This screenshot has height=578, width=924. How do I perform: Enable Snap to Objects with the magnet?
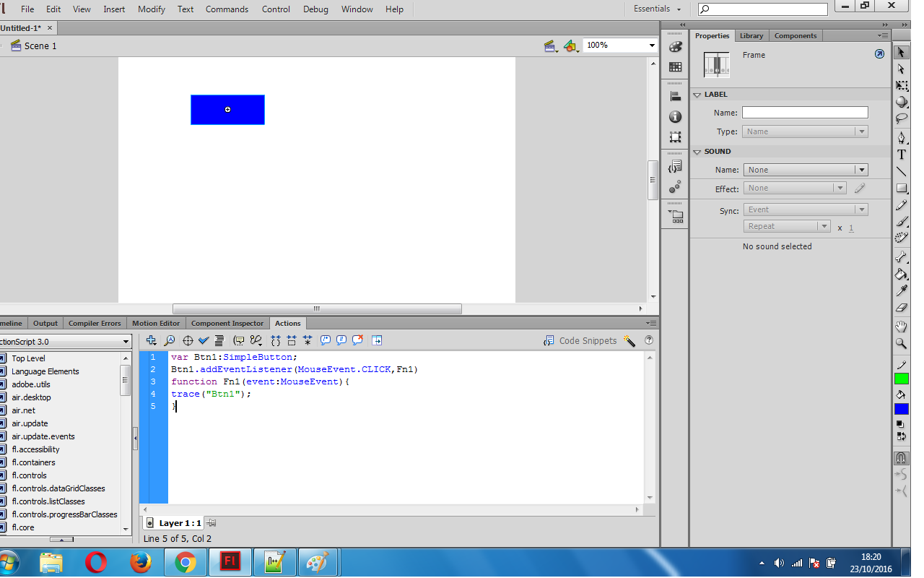point(901,457)
